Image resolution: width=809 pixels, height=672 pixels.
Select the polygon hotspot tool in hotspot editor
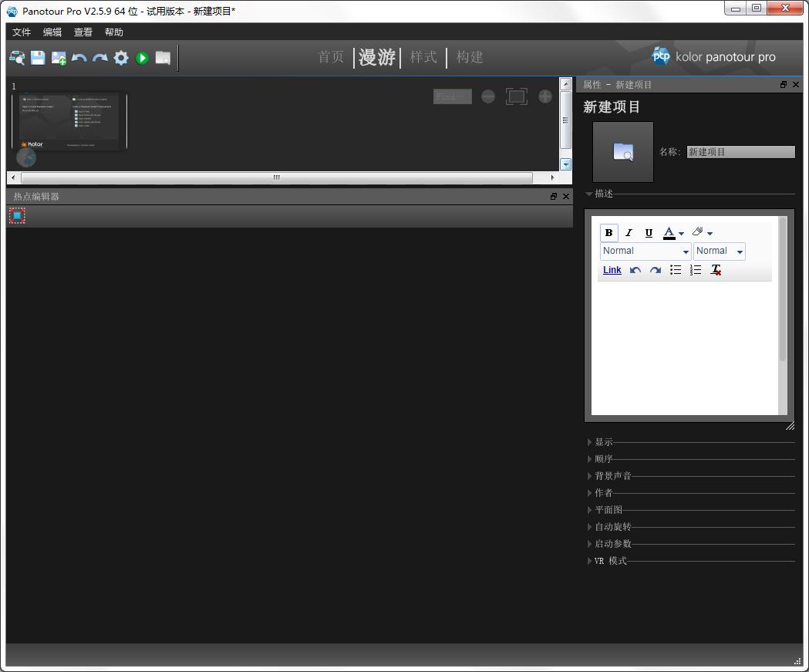[x=17, y=216]
